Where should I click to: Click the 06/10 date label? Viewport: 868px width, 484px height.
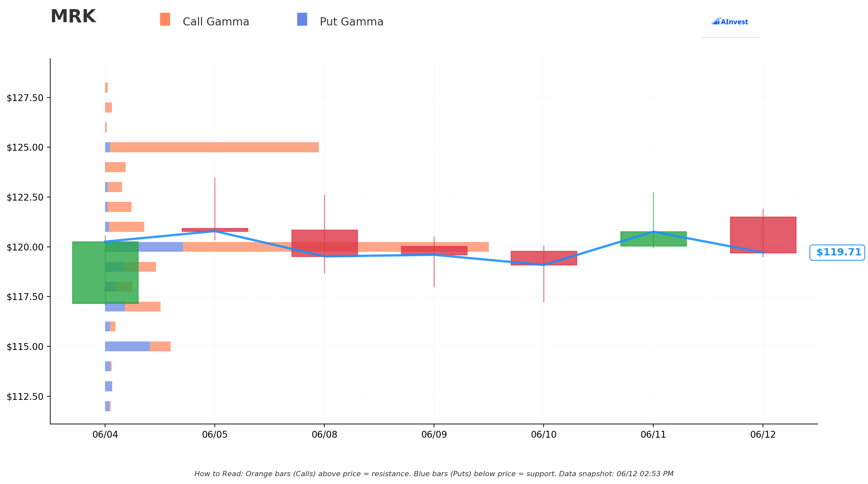pos(544,434)
